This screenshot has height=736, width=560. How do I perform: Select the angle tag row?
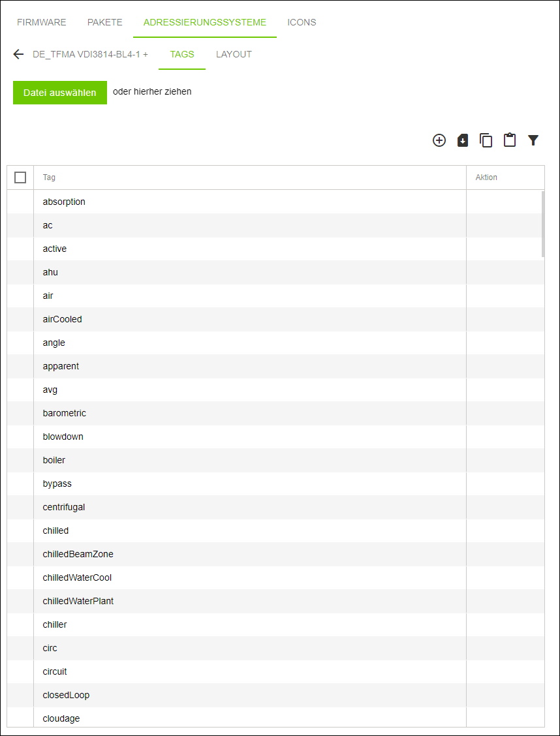click(275, 343)
